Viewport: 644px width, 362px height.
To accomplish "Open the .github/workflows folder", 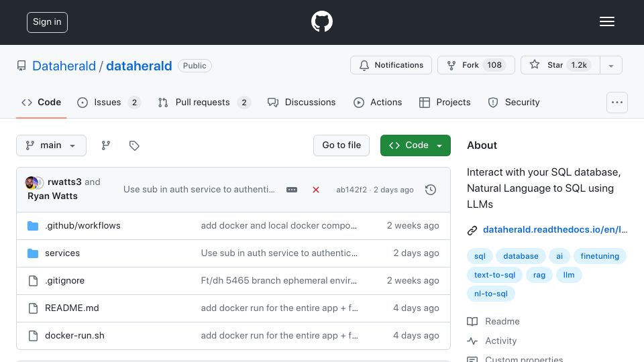I will point(83,226).
